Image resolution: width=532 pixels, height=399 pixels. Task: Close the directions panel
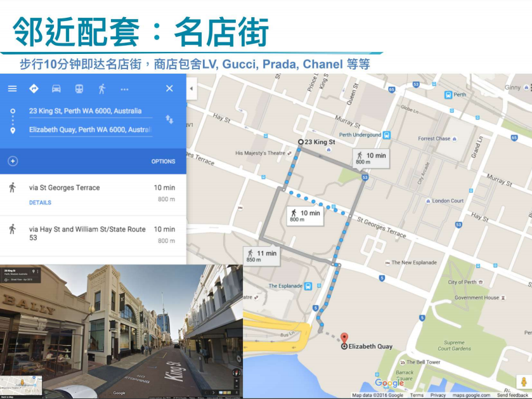point(169,89)
